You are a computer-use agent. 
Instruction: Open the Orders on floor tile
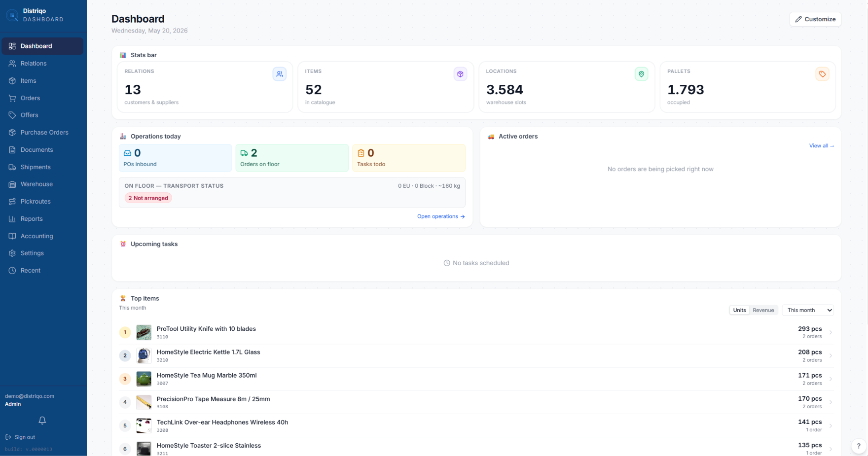[292, 158]
